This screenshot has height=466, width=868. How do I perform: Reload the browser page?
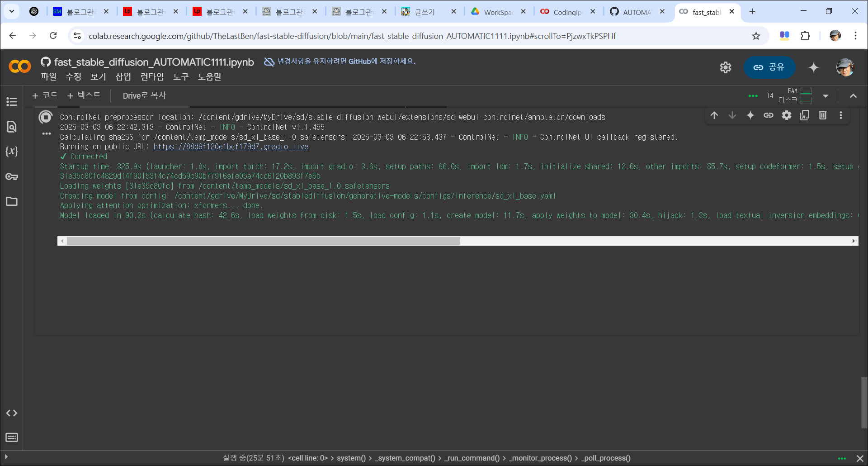point(53,36)
